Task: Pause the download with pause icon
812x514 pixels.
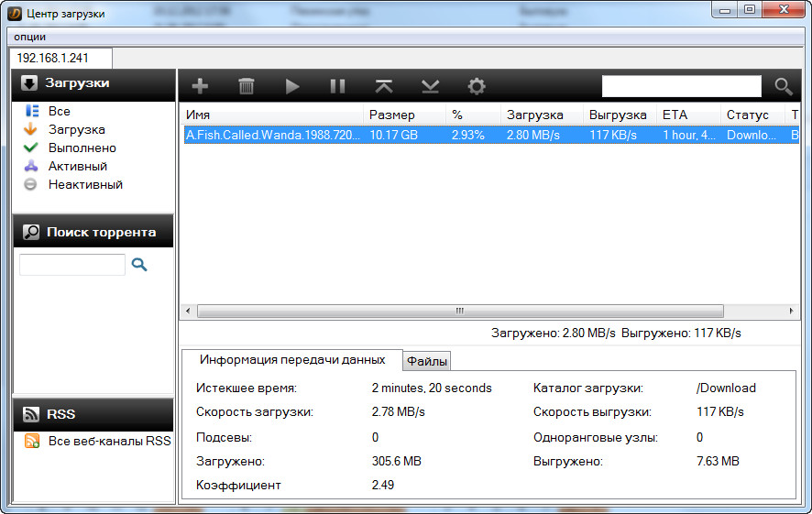Action: point(337,86)
